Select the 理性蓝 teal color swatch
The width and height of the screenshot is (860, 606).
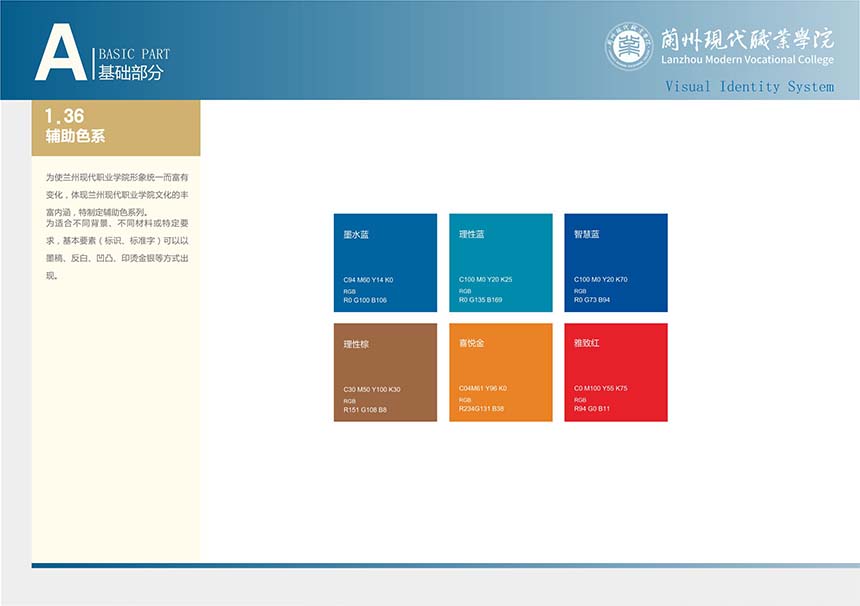click(500, 262)
